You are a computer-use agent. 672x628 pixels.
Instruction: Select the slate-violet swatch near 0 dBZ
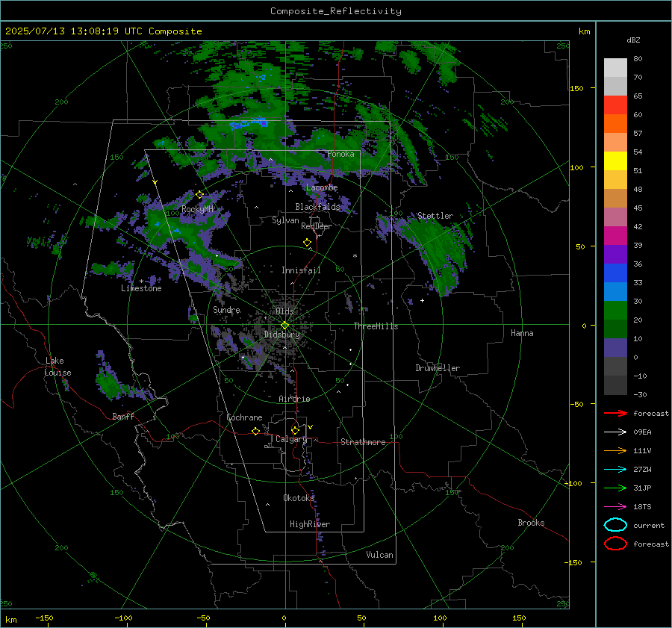[615, 348]
